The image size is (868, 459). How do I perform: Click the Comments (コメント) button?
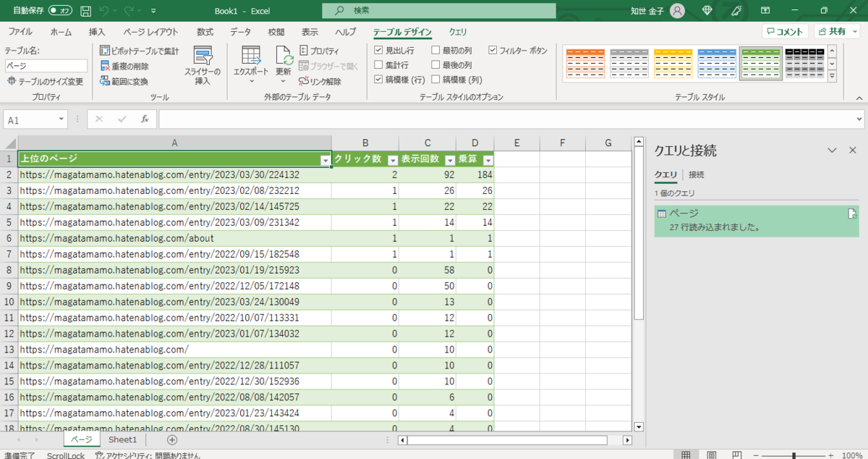786,31
